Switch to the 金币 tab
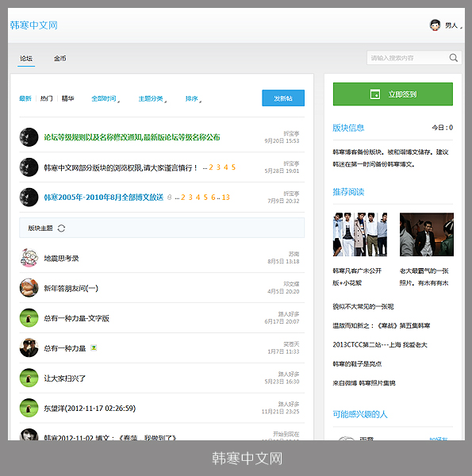 (x=59, y=58)
